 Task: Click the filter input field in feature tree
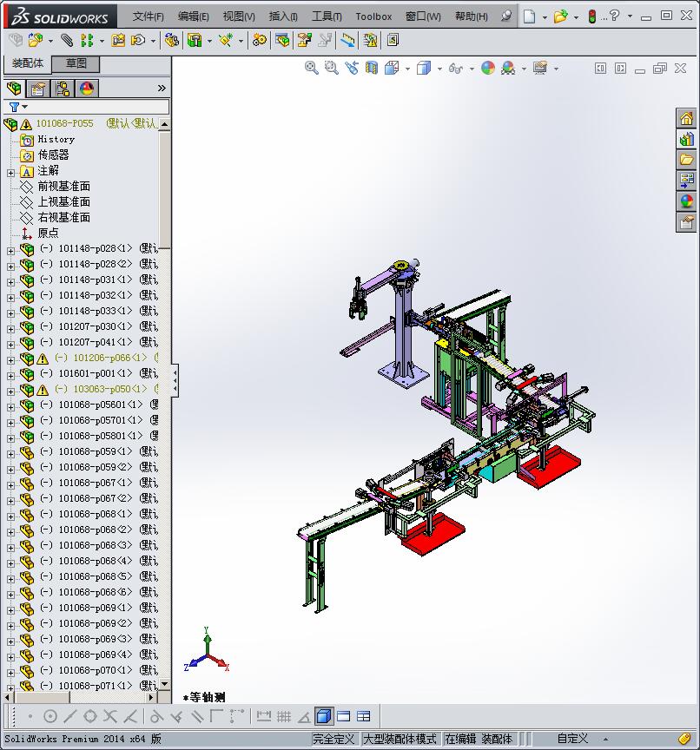pos(98,107)
